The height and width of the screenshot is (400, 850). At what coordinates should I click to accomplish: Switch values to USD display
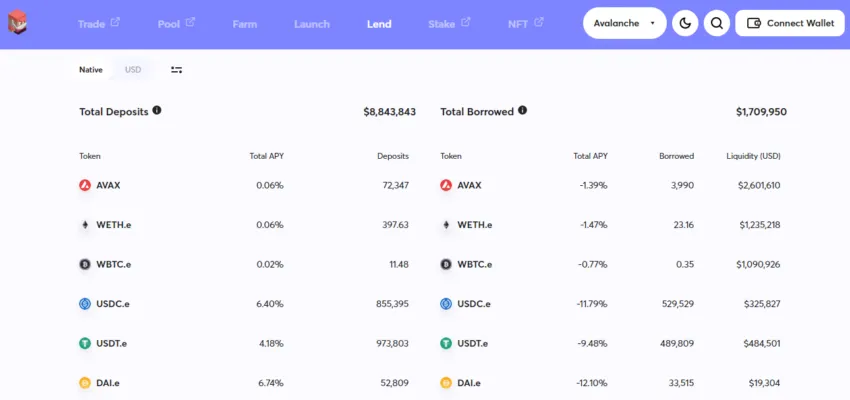[x=133, y=70]
